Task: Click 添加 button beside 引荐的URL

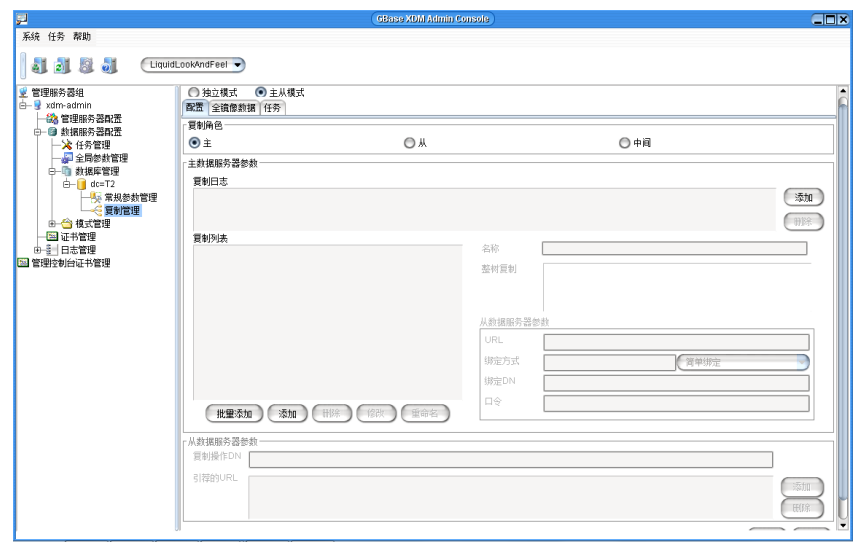Action: [802, 486]
